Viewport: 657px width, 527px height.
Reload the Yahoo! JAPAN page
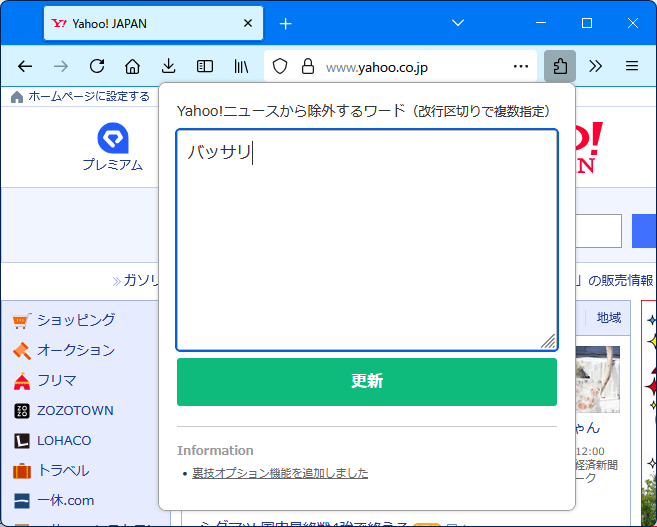(x=97, y=66)
